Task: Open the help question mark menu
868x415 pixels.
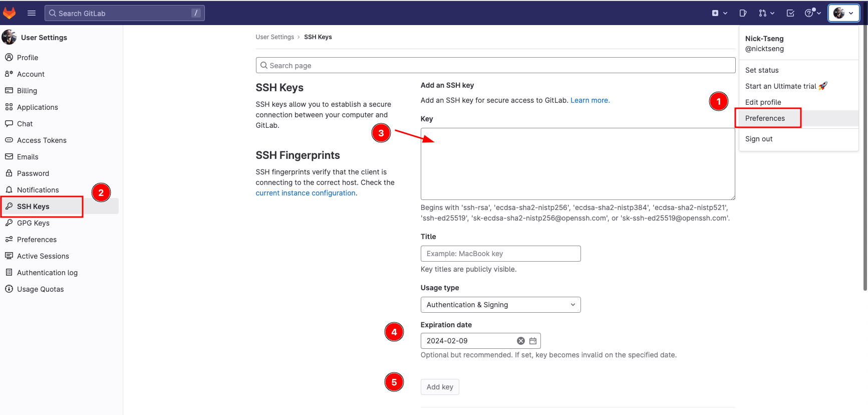Action: [x=812, y=13]
